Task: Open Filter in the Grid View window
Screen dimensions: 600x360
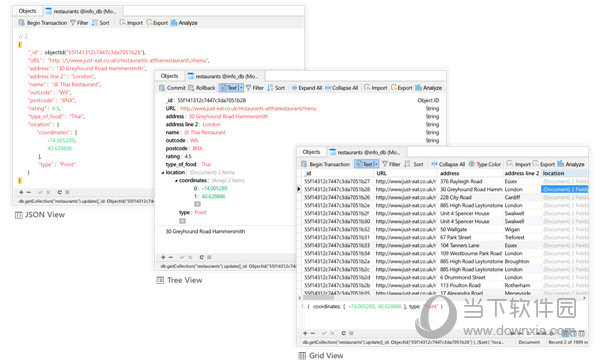Action: pos(391,164)
